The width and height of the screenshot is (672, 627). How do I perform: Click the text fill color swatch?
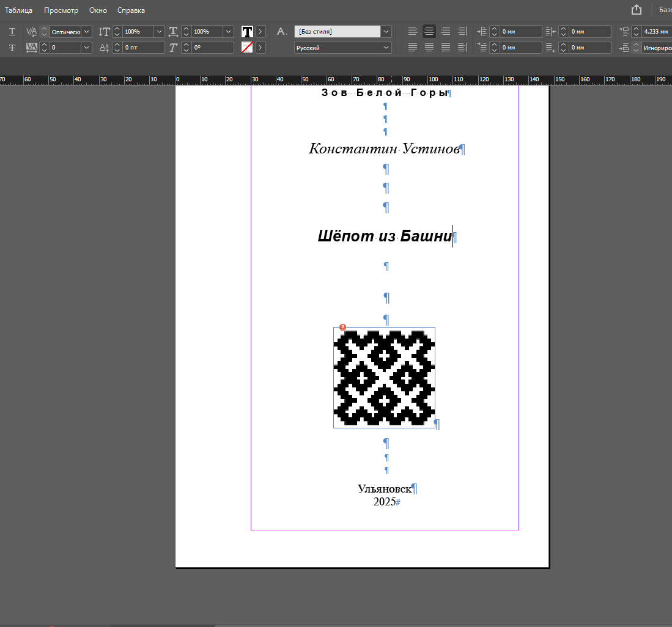[x=247, y=31]
